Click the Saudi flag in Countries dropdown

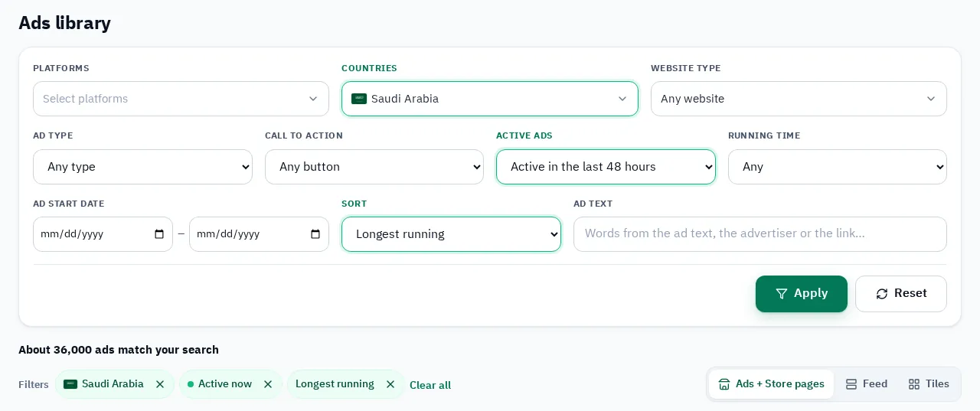359,99
